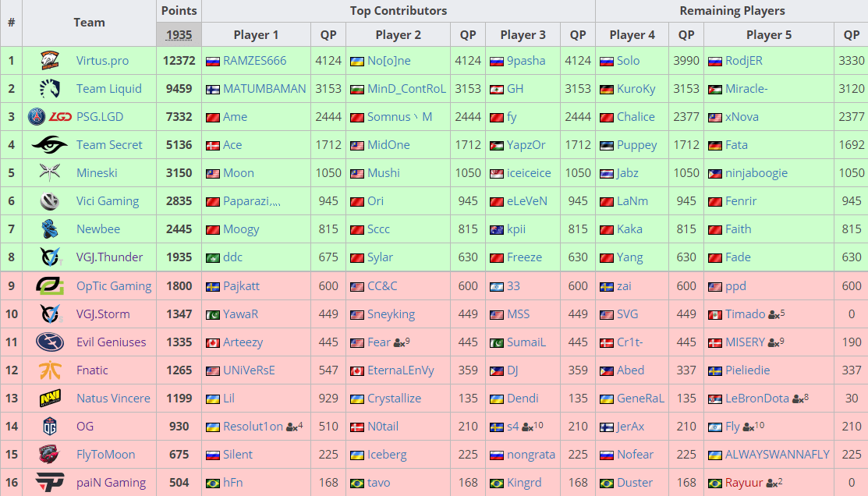Click the VGJ.Storm logo icon
The height and width of the screenshot is (496, 868).
tap(50, 314)
